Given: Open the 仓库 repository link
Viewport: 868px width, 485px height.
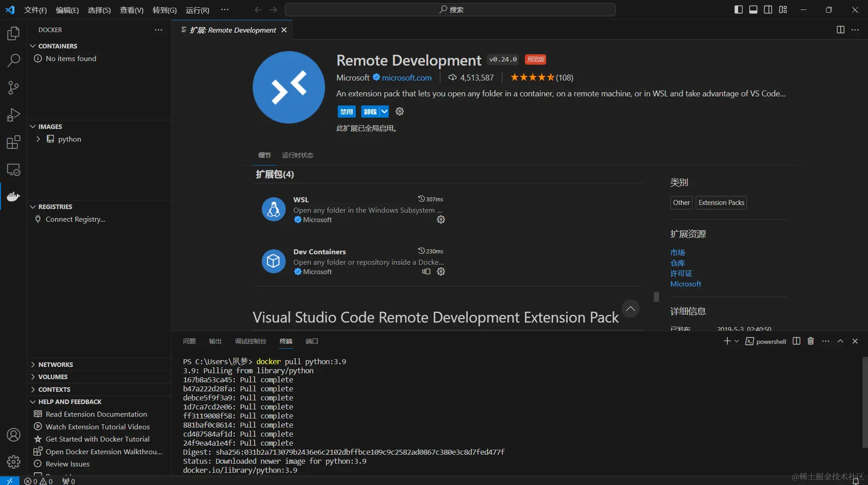Looking at the screenshot, I should coord(677,263).
